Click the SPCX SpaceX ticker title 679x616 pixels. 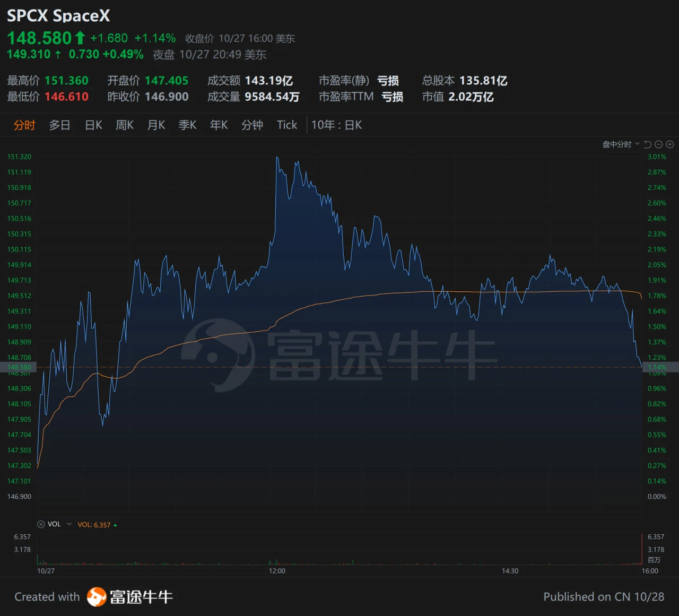(58, 16)
